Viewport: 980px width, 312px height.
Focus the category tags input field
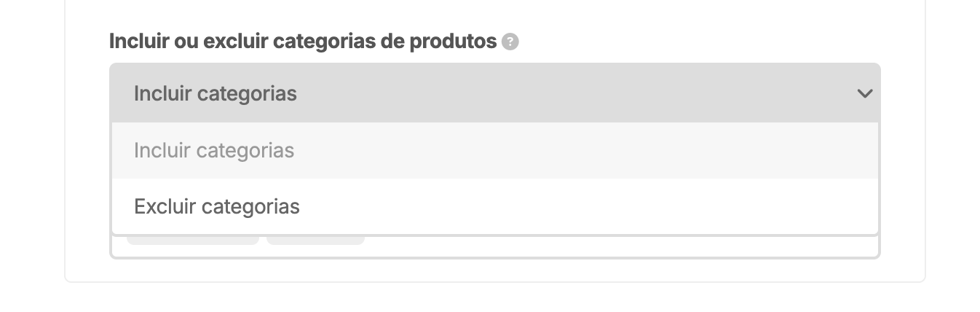point(619,246)
